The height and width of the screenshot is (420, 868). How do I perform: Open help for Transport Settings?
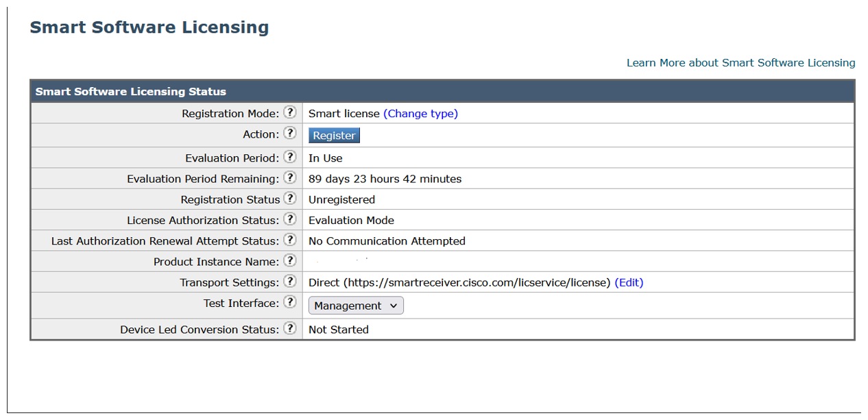tap(290, 282)
